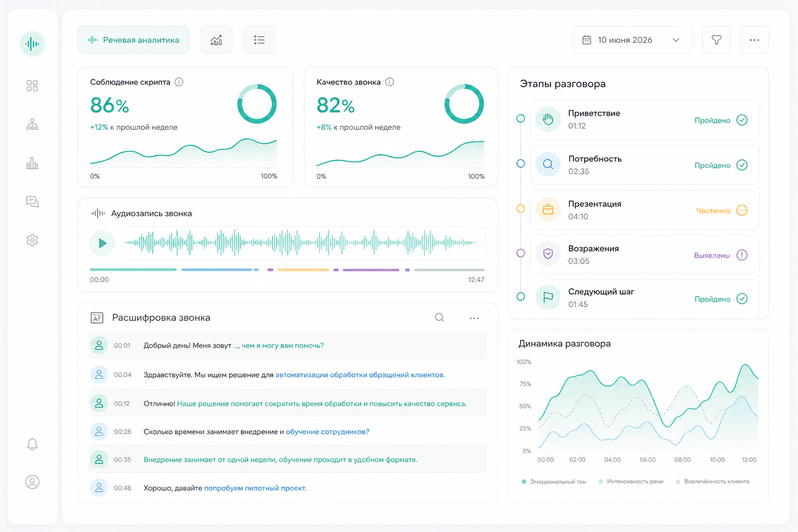Open the top-right more options menu

point(754,40)
